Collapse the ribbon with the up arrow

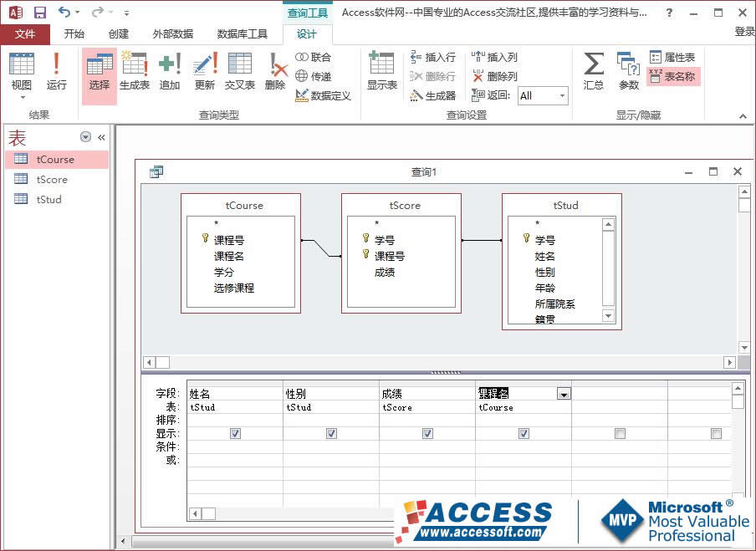(x=743, y=116)
